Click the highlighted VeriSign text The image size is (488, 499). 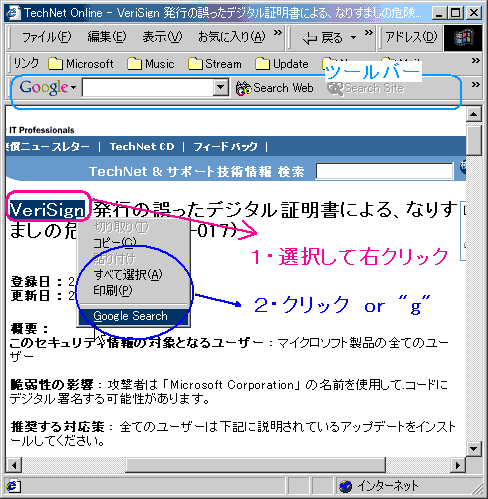coord(47,210)
